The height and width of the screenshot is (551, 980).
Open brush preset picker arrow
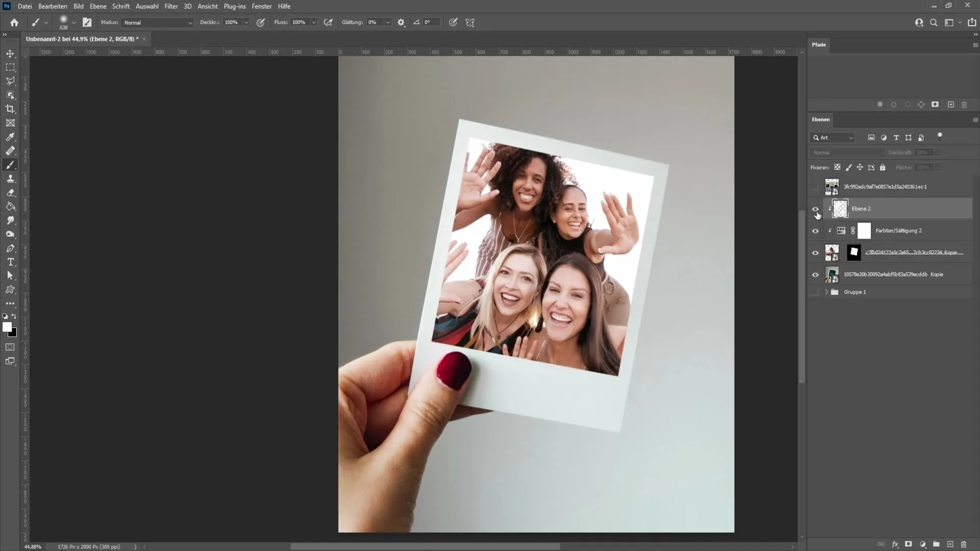coord(74,22)
